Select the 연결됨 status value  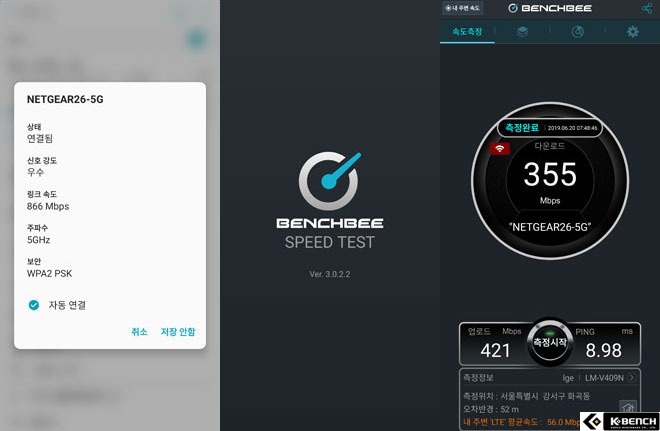(x=40, y=138)
